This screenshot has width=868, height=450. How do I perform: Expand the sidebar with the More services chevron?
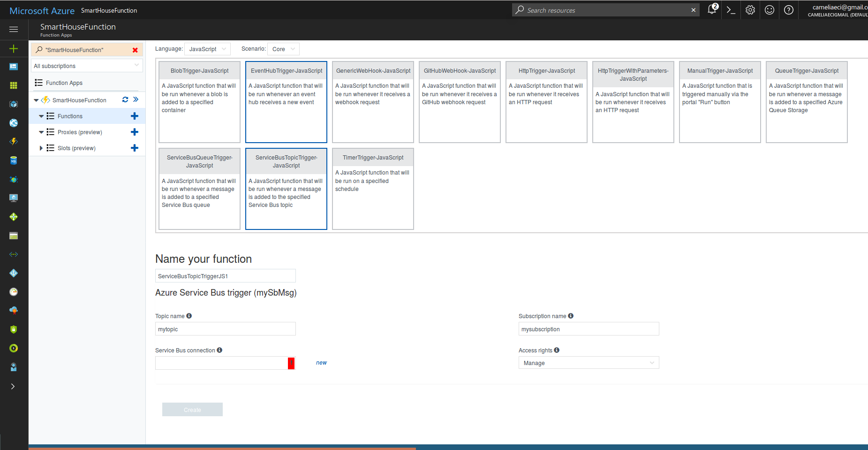pyautogui.click(x=13, y=386)
